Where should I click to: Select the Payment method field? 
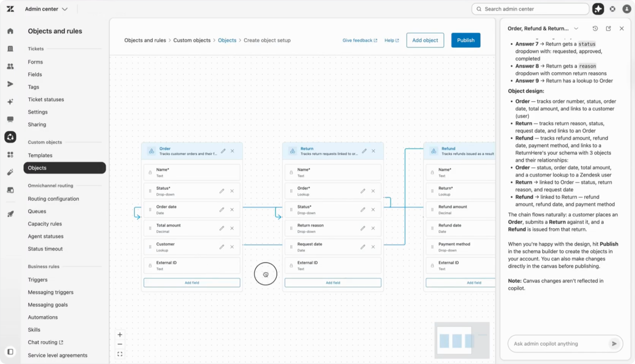(460, 247)
